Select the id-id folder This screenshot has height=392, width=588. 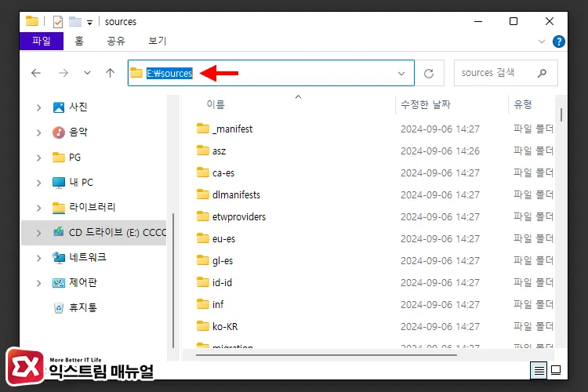(x=222, y=282)
